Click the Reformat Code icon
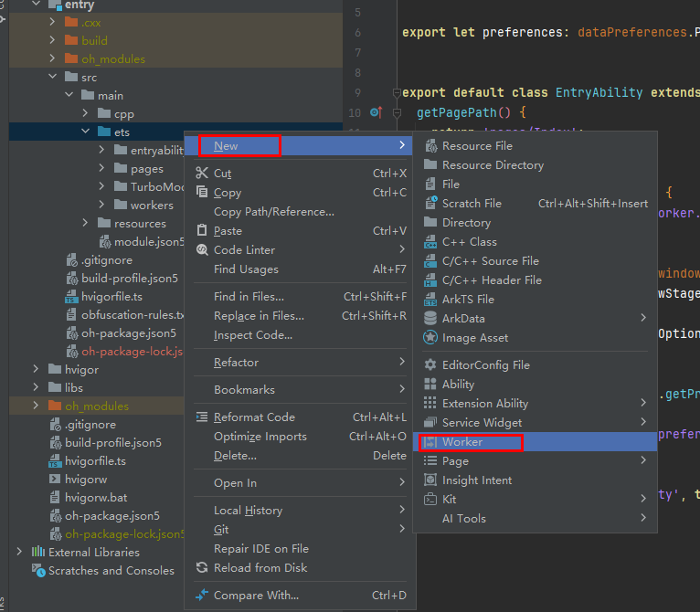Screen dimensions: 700x612 click(202, 417)
